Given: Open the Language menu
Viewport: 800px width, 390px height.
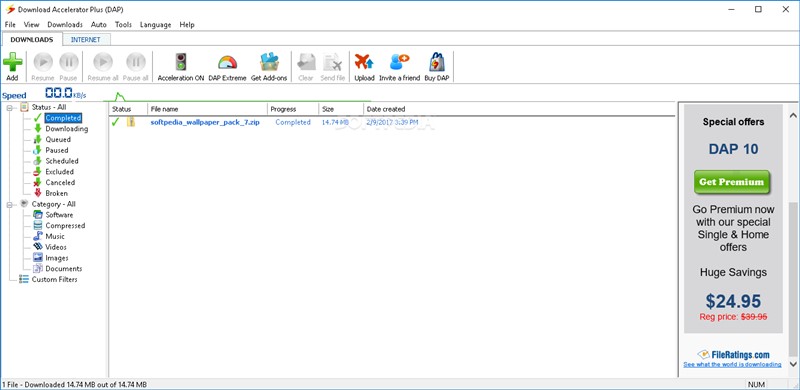Looking at the screenshot, I should pos(155,25).
